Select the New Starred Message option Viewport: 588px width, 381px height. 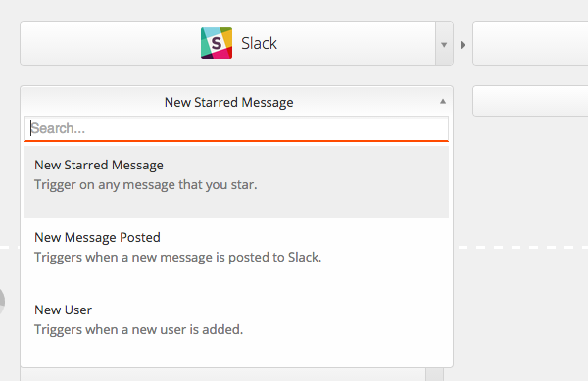pos(236,182)
